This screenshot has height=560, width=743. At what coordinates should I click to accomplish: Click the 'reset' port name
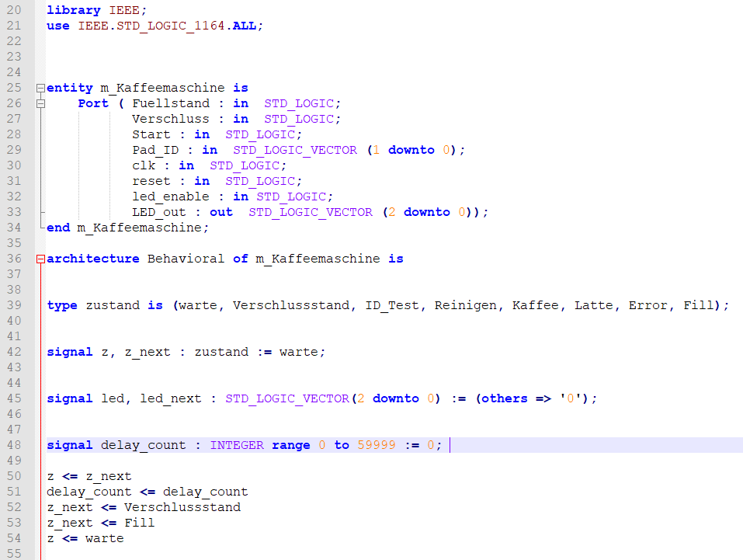tap(151, 182)
